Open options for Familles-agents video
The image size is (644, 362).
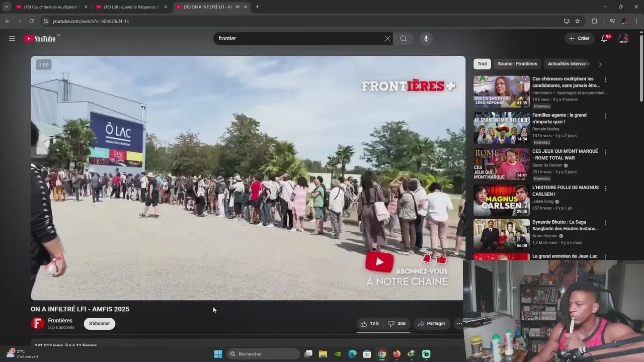tap(606, 116)
